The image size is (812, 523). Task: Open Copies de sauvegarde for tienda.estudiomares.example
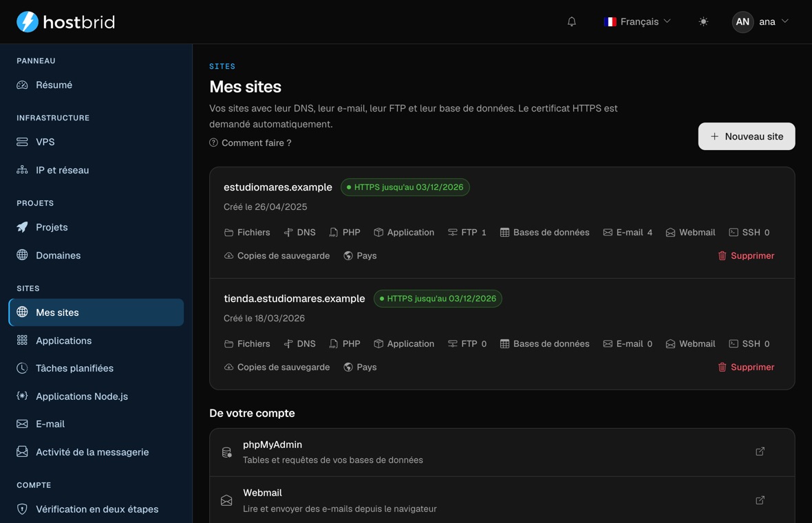(x=277, y=367)
